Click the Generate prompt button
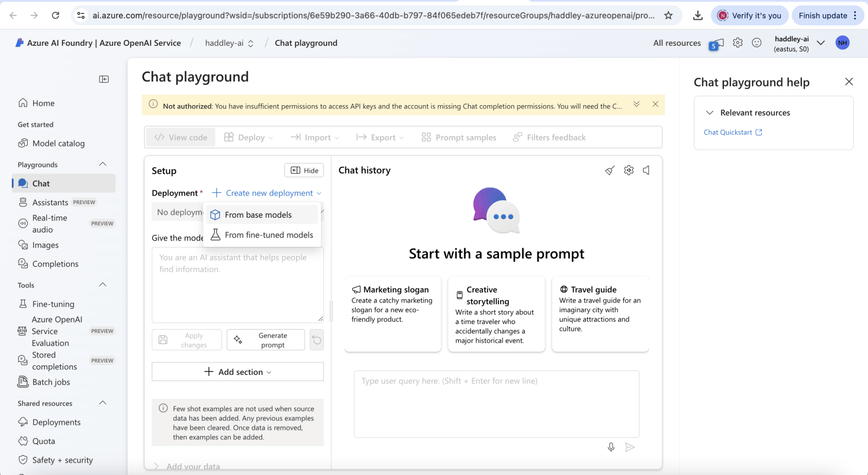The width and height of the screenshot is (868, 475). [266, 340]
